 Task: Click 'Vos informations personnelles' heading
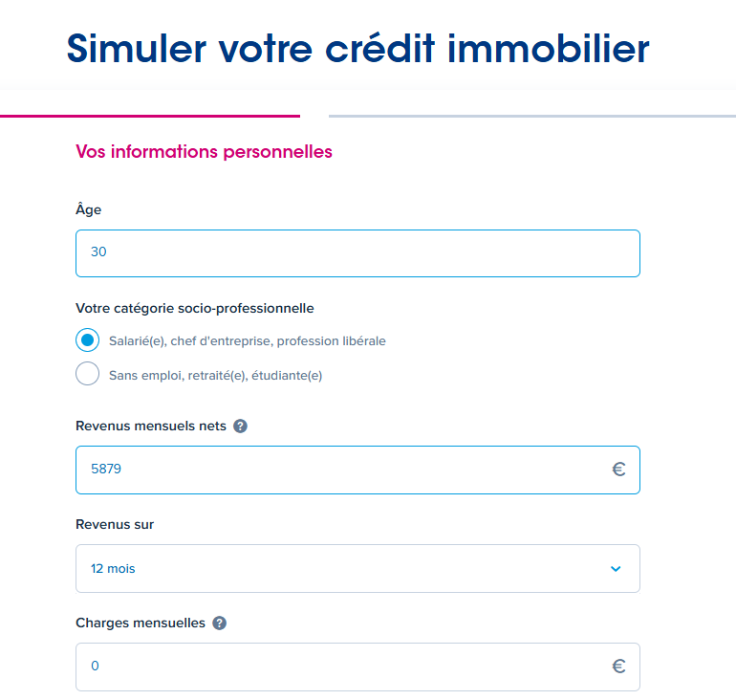[204, 152]
